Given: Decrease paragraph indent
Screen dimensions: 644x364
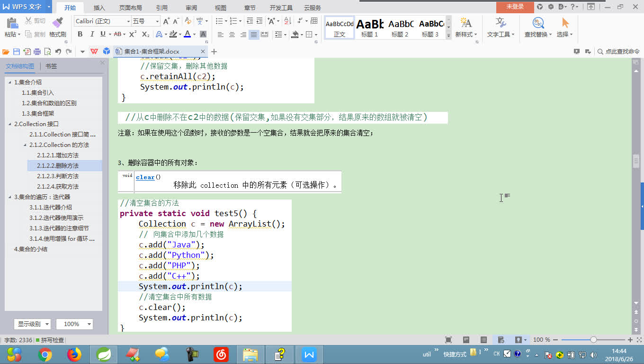Looking at the screenshot, I should (x=250, y=21).
